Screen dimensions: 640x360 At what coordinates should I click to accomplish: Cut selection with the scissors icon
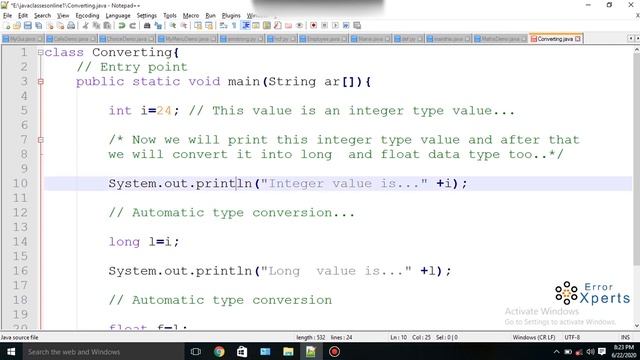[x=86, y=25]
